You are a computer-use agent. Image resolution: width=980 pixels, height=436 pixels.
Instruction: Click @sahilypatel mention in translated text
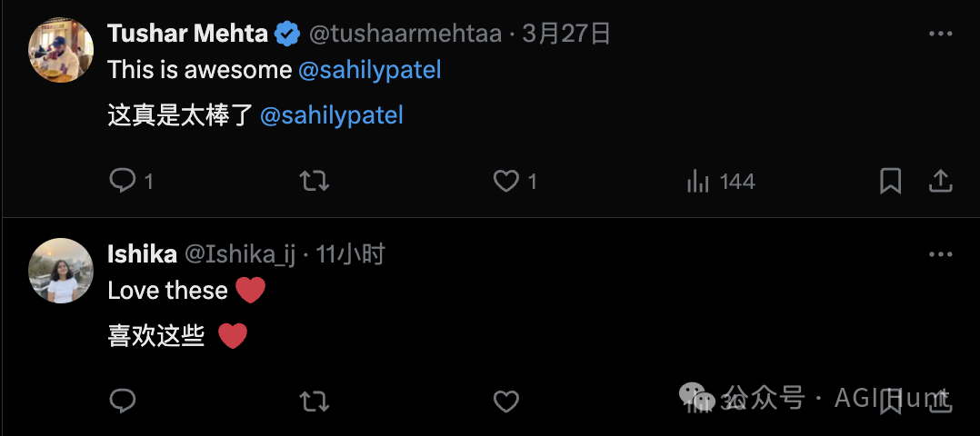pos(331,115)
